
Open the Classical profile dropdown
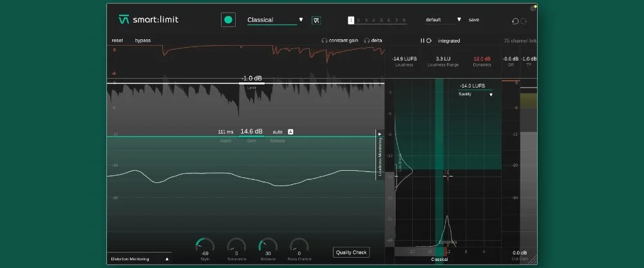click(x=275, y=20)
